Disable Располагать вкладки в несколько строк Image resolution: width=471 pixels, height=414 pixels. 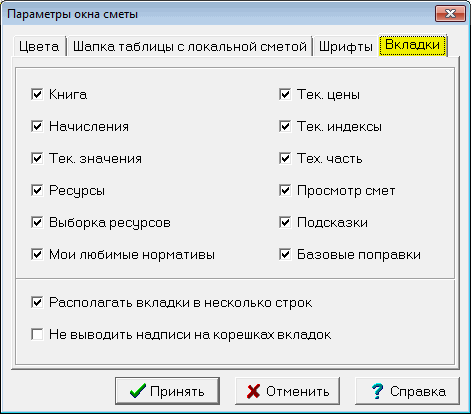pos(37,302)
